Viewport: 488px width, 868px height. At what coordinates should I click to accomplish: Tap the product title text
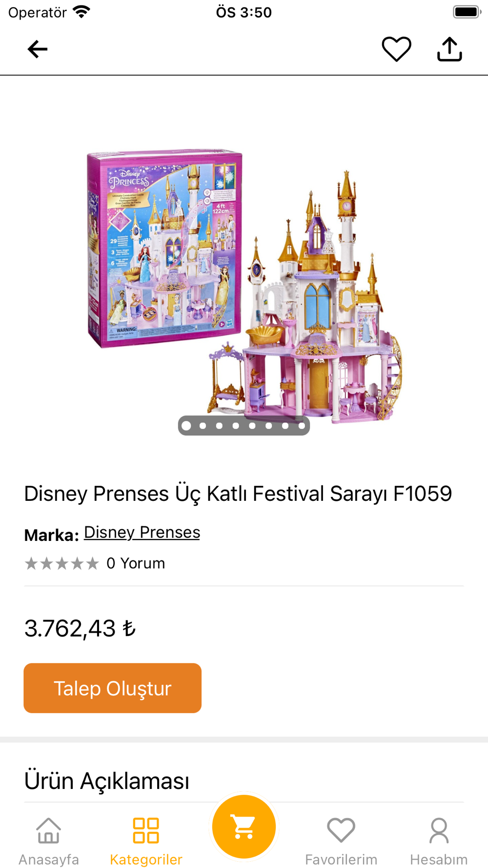coord(238,494)
